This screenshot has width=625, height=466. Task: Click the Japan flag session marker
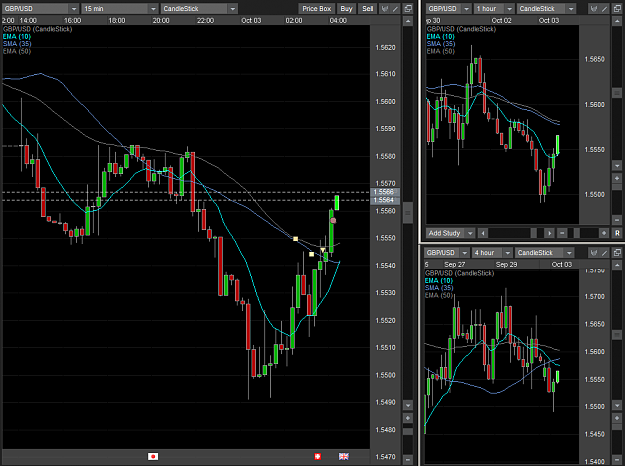(x=153, y=456)
